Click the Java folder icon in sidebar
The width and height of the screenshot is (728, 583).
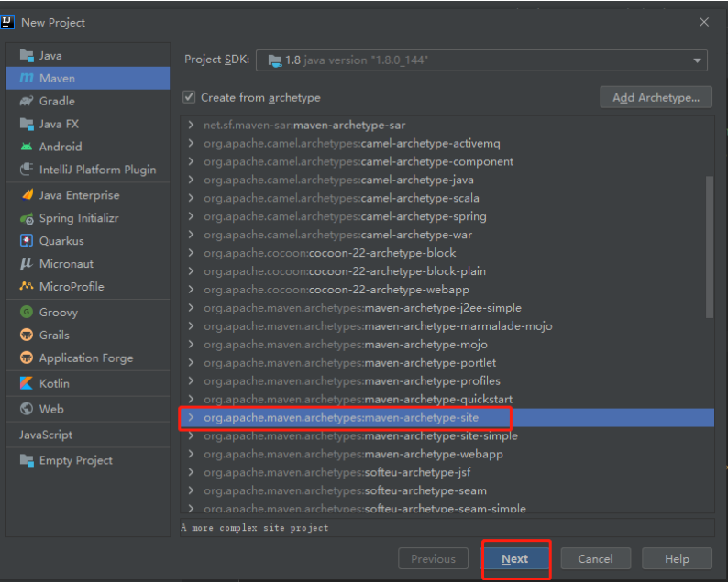tap(27, 56)
